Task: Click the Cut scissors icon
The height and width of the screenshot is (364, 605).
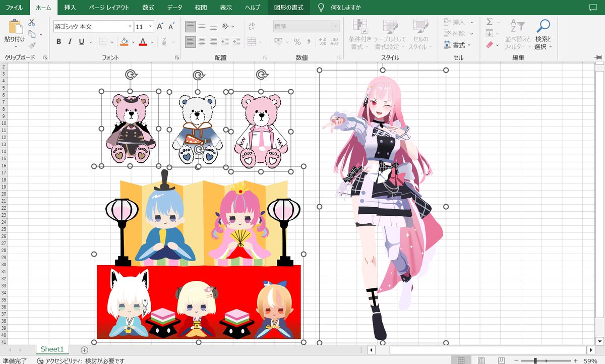Action: 32,23
